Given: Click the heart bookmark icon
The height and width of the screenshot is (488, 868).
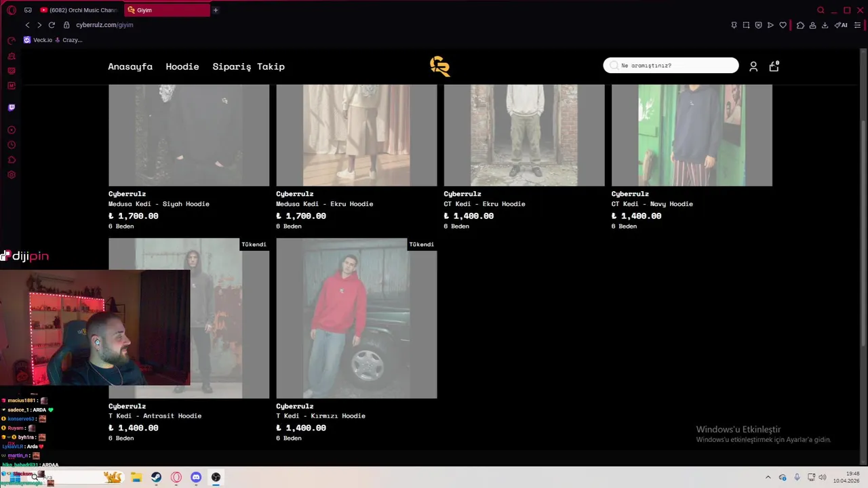Looking at the screenshot, I should [x=783, y=25].
